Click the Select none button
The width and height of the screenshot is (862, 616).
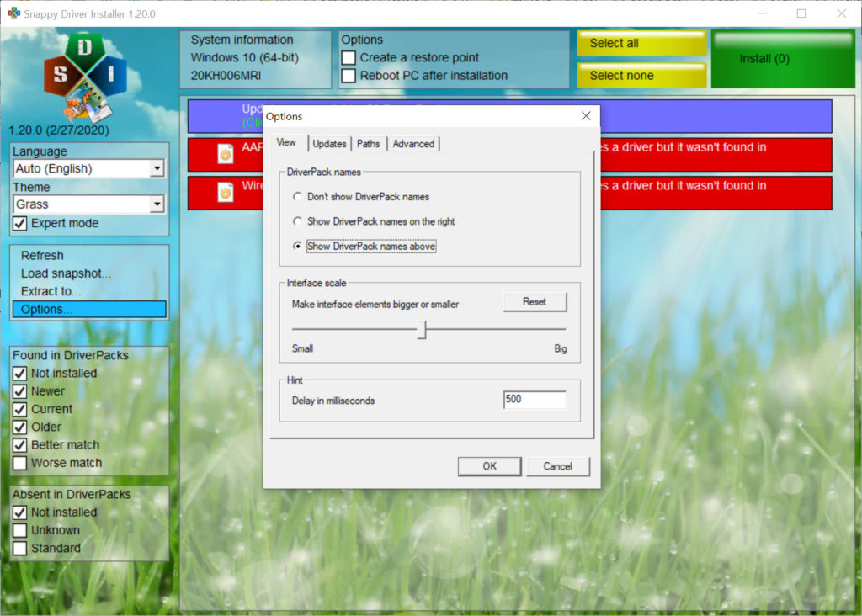tap(641, 76)
